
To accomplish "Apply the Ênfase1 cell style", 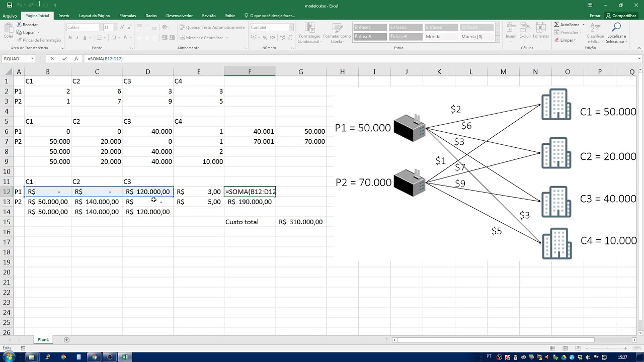I will [x=370, y=27].
